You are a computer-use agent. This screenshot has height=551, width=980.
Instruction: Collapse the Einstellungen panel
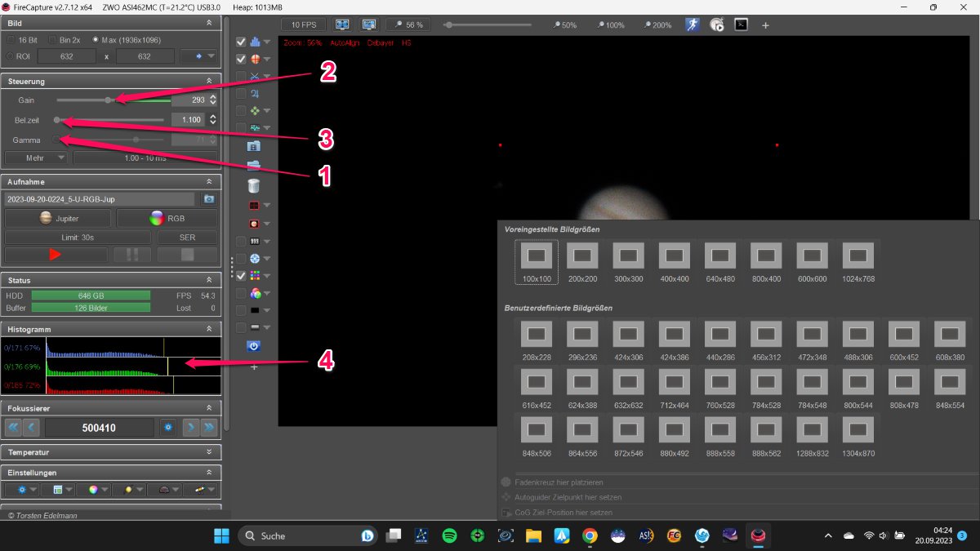[x=209, y=473]
